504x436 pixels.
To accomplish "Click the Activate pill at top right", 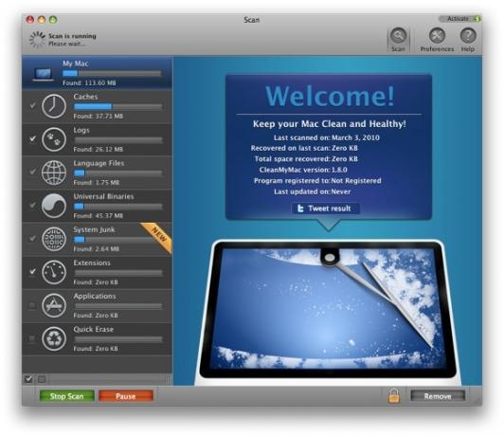I will pyautogui.click(x=459, y=19).
